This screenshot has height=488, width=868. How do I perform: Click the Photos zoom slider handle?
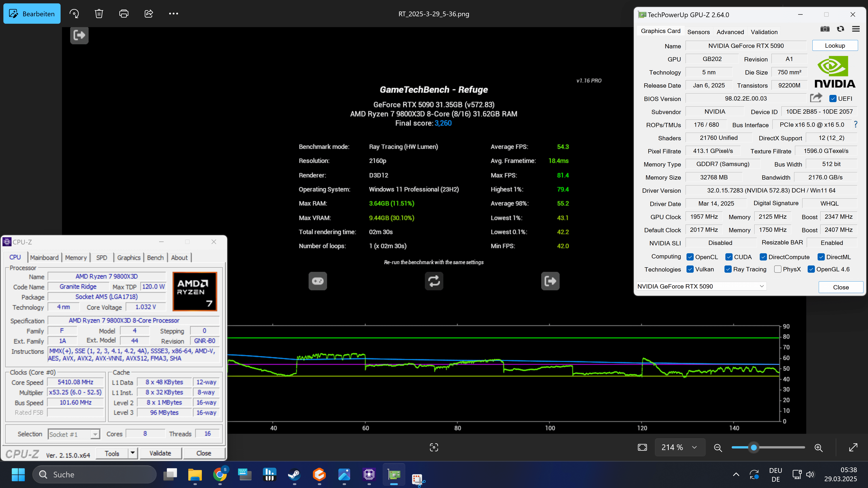click(754, 447)
